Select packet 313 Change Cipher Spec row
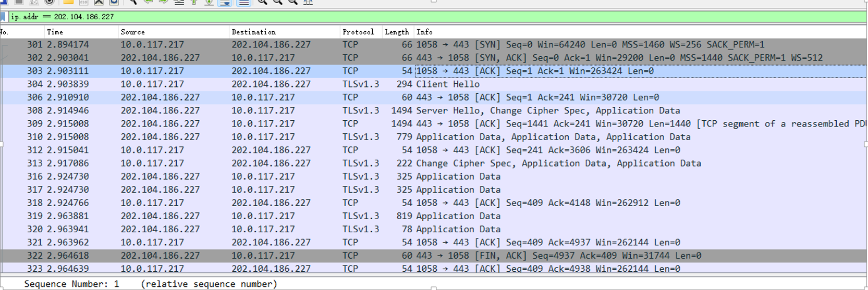Image resolution: width=868 pixels, height=290 pixels. tap(434, 163)
